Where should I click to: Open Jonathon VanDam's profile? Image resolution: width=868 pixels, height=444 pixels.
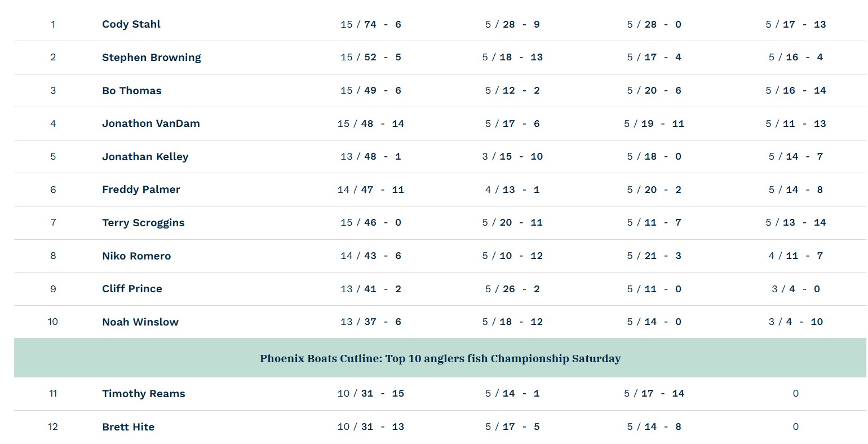click(x=150, y=124)
